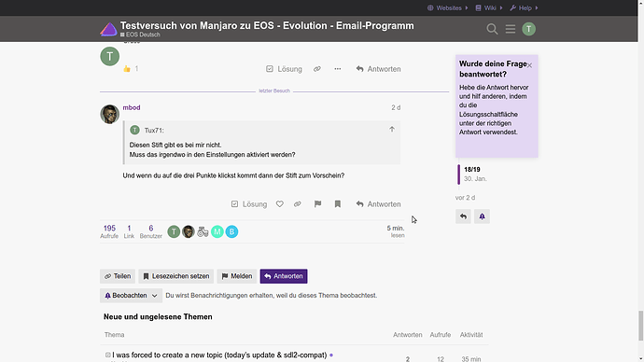
Task: Click the three dots on first post
Action: point(338,69)
